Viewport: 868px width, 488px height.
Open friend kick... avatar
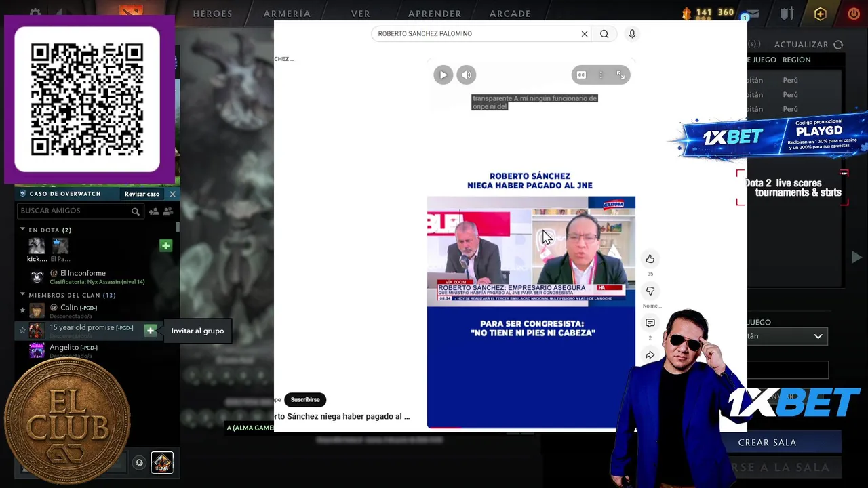(x=37, y=246)
